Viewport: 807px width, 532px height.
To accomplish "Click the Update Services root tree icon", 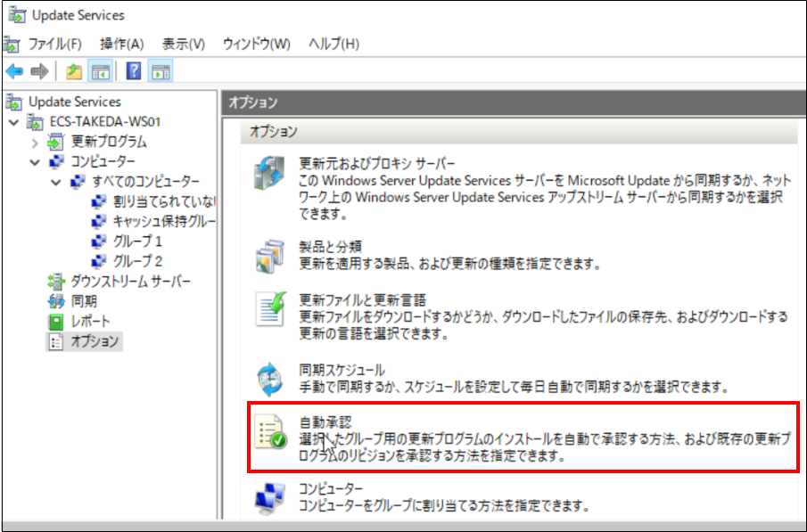I will (x=14, y=102).
